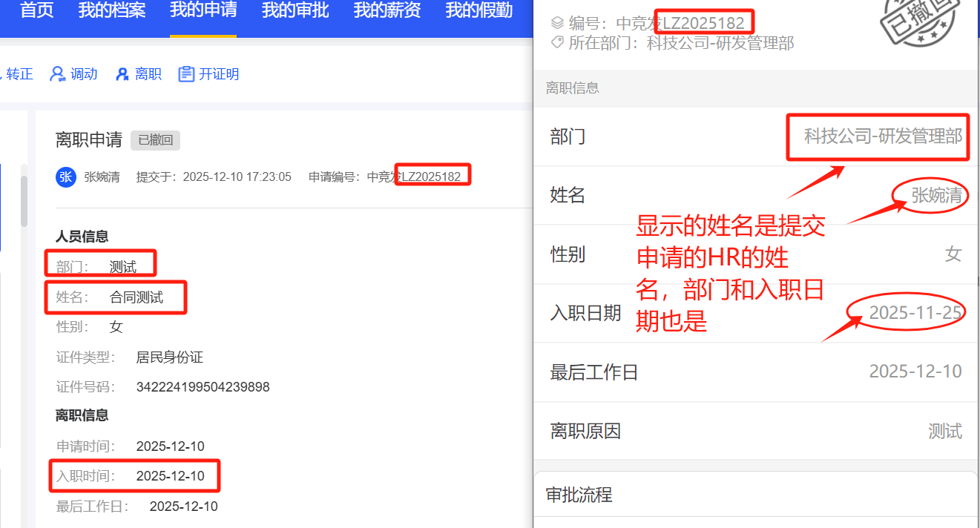The image size is (980, 528).
Task: Select the 我的申请 tab
Action: tap(203, 11)
